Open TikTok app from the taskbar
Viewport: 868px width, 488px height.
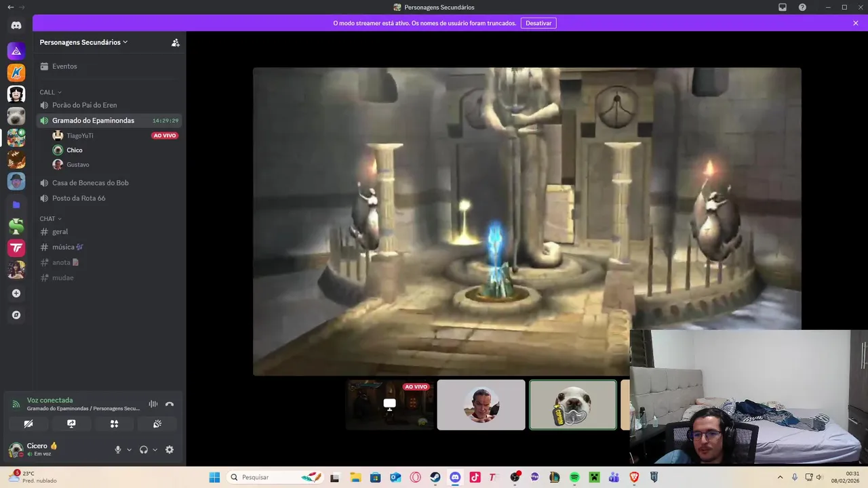click(475, 477)
